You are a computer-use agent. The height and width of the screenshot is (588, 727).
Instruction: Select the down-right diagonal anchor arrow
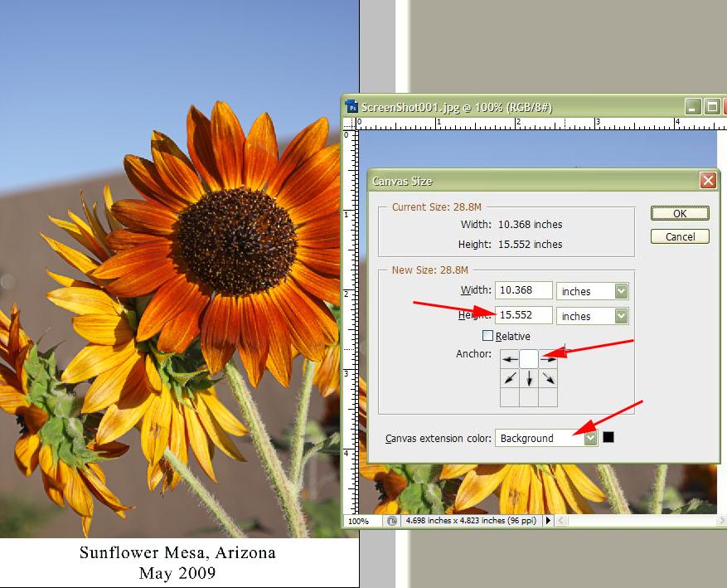(548, 378)
